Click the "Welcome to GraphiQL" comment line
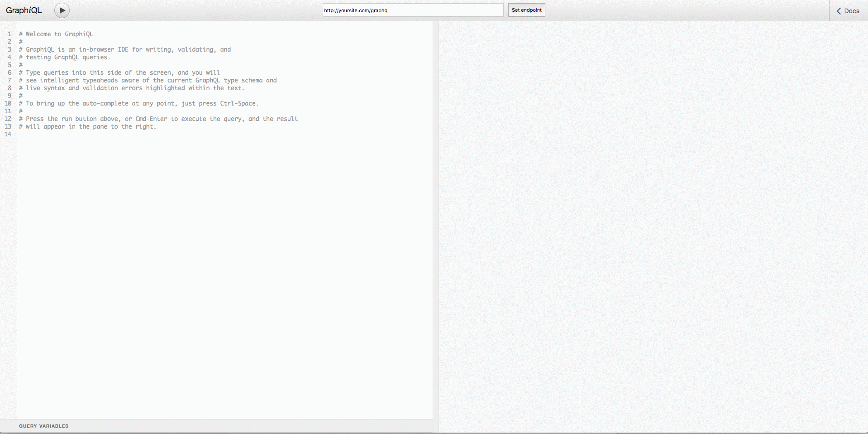Image resolution: width=868 pixels, height=434 pixels. 59,34
